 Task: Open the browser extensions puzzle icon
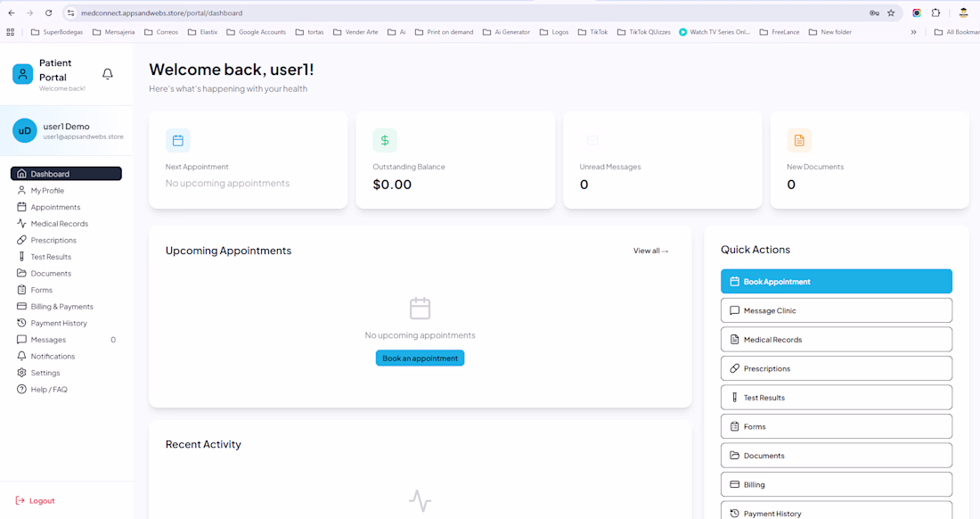pos(935,12)
